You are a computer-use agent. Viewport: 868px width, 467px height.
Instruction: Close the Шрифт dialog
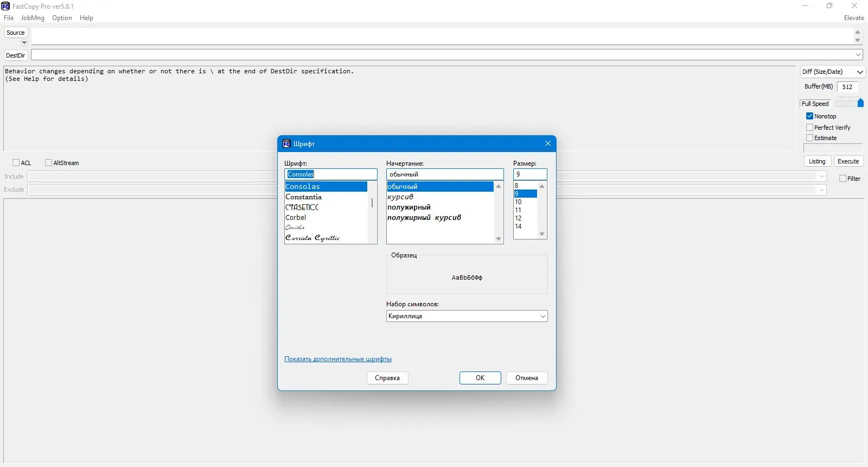[547, 143]
